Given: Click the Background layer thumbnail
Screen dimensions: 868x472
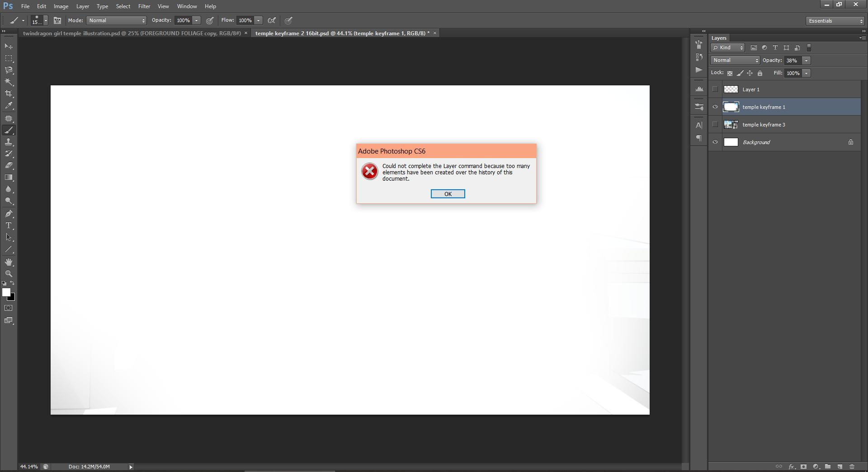Looking at the screenshot, I should 731,142.
